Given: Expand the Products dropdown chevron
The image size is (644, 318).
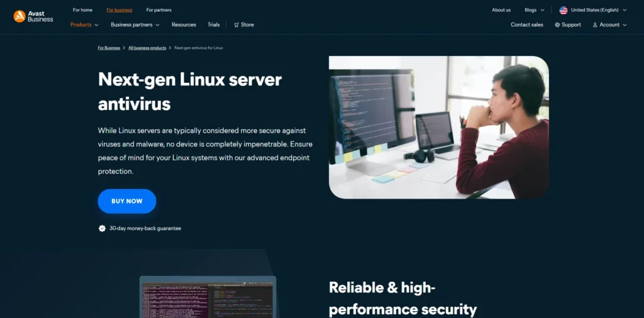Looking at the screenshot, I should (96, 25).
